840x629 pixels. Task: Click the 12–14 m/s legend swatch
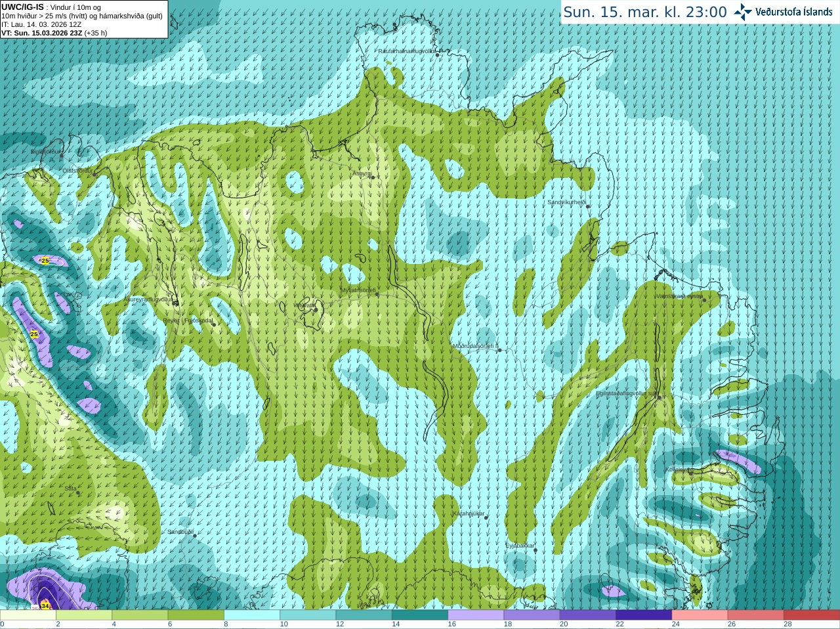(x=364, y=615)
